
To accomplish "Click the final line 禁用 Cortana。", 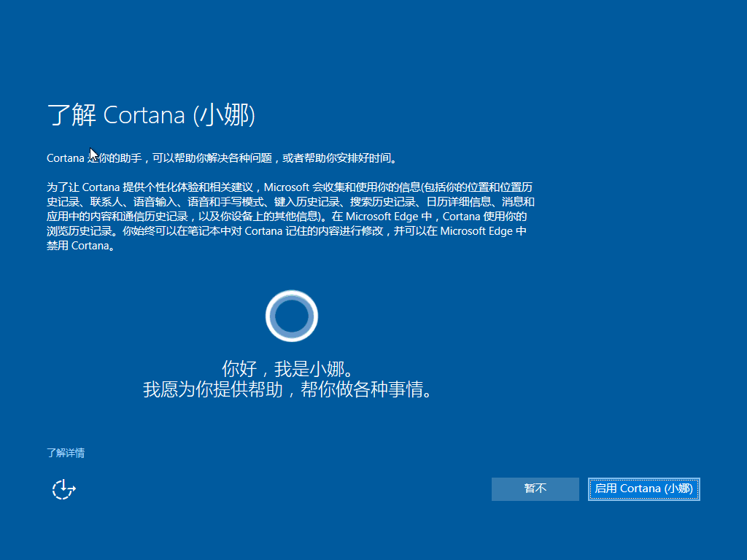I will [x=81, y=246].
